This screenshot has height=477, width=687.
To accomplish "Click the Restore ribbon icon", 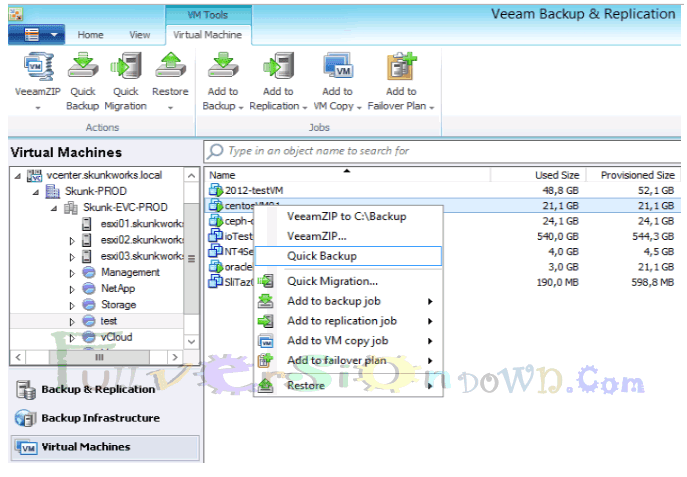I will coord(170,66).
